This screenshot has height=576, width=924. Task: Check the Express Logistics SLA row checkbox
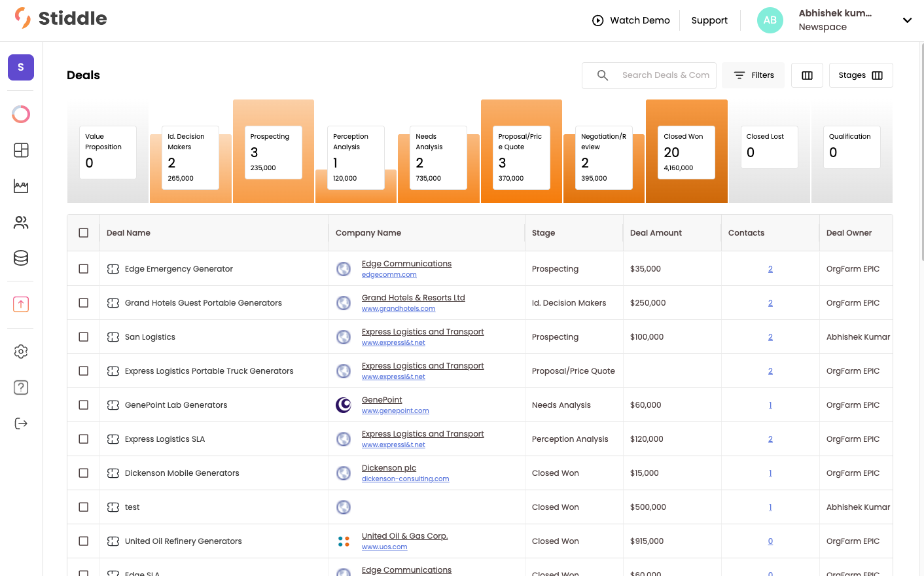pos(83,439)
